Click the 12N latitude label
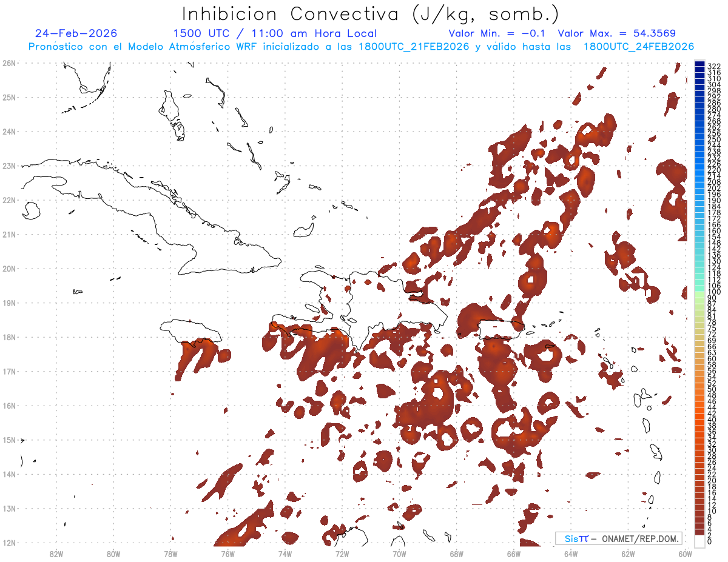The image size is (728, 562). click(x=9, y=543)
